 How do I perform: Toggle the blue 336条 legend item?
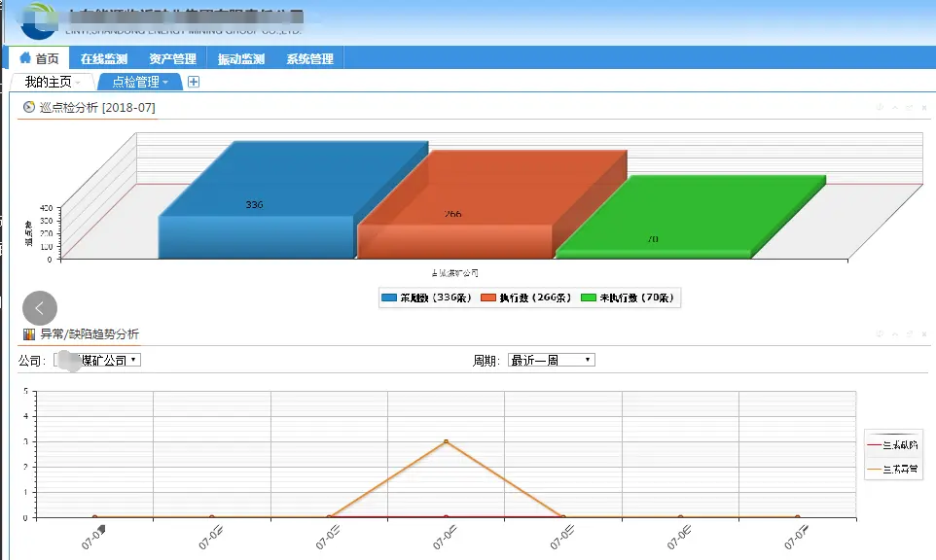(x=427, y=297)
